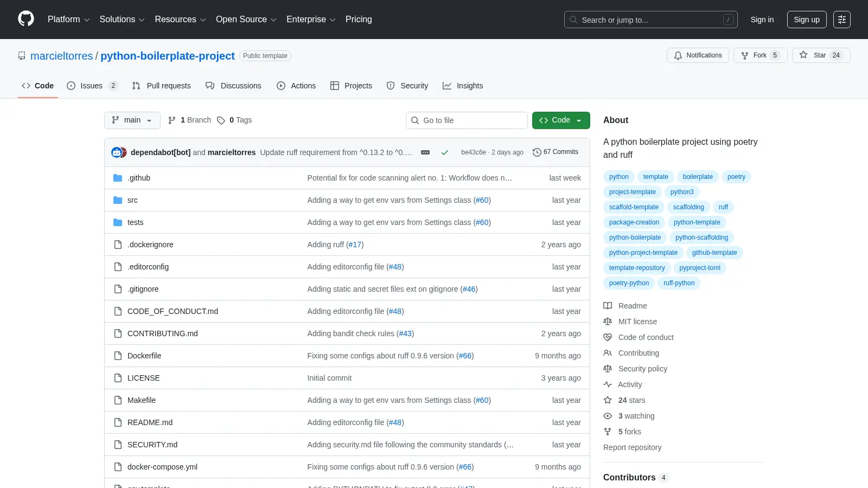
Task: Click Report repository link
Action: pyautogui.click(x=632, y=447)
